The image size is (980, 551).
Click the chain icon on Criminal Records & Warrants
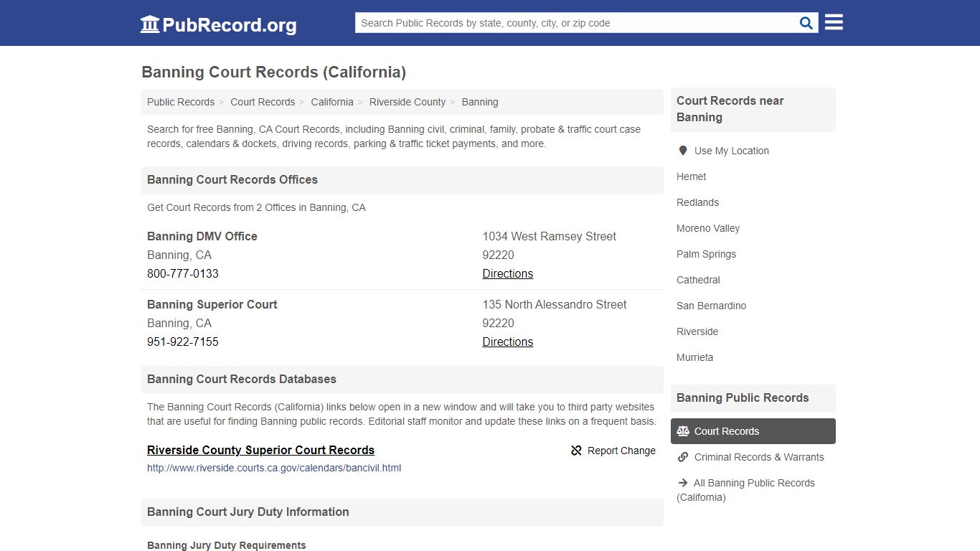tap(683, 457)
